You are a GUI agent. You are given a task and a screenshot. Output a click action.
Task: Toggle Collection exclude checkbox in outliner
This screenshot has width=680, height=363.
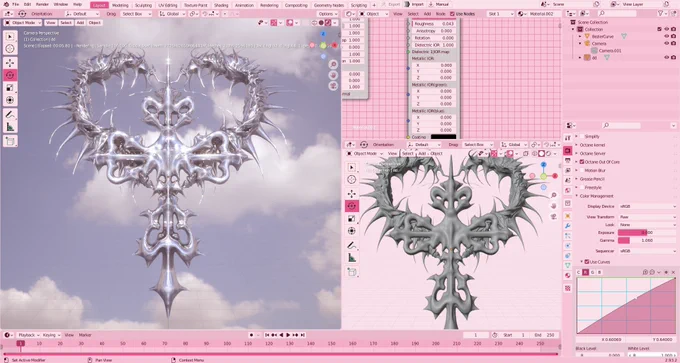(x=660, y=29)
